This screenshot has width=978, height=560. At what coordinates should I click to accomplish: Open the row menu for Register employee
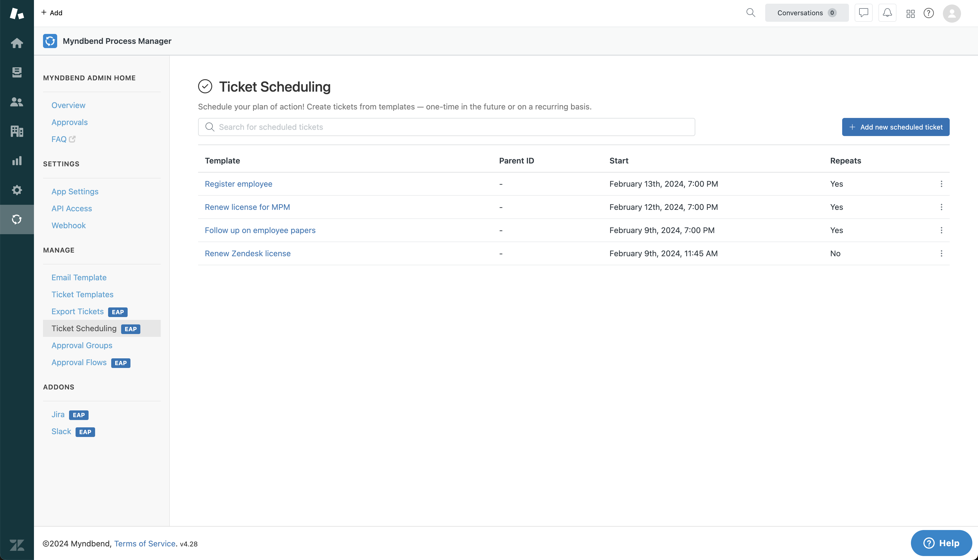[941, 184]
